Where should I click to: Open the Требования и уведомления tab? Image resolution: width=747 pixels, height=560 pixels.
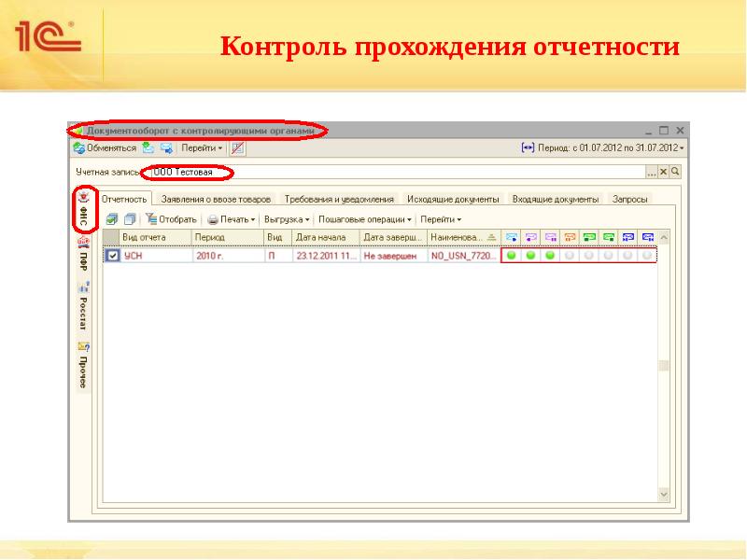point(340,199)
